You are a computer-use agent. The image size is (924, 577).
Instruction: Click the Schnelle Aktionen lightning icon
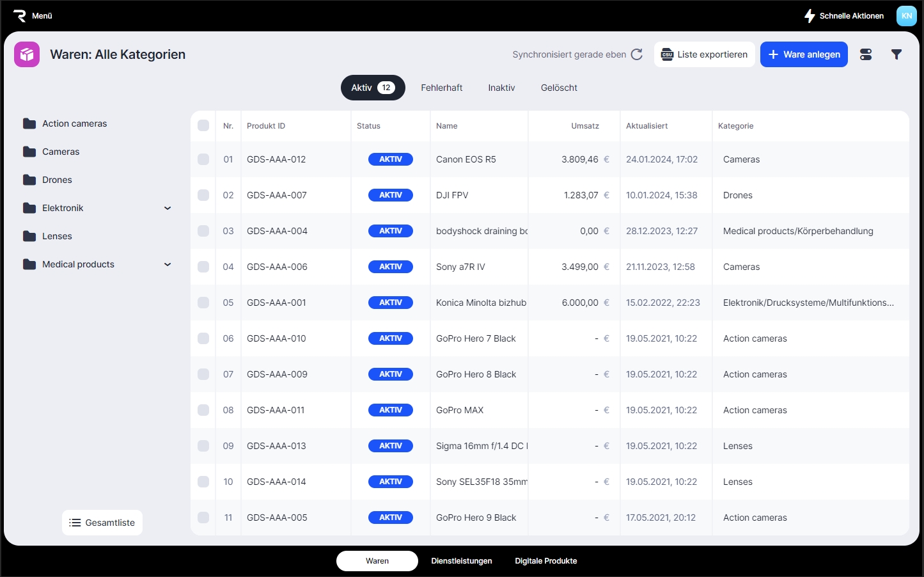point(810,16)
